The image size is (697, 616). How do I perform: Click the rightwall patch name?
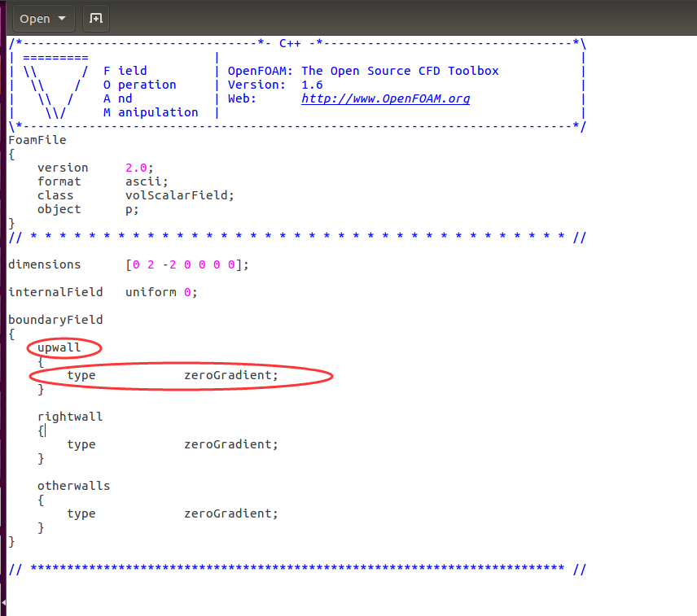pyautogui.click(x=70, y=417)
